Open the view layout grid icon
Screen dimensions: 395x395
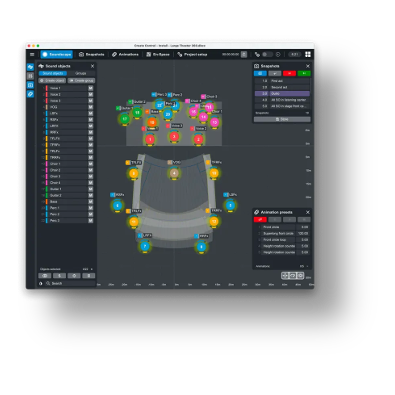coord(308,54)
